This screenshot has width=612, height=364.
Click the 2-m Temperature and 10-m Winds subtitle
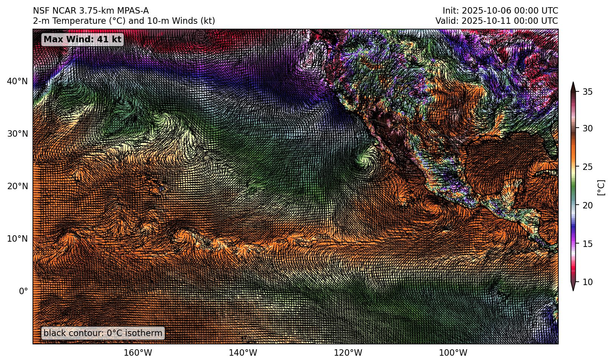[x=124, y=21]
